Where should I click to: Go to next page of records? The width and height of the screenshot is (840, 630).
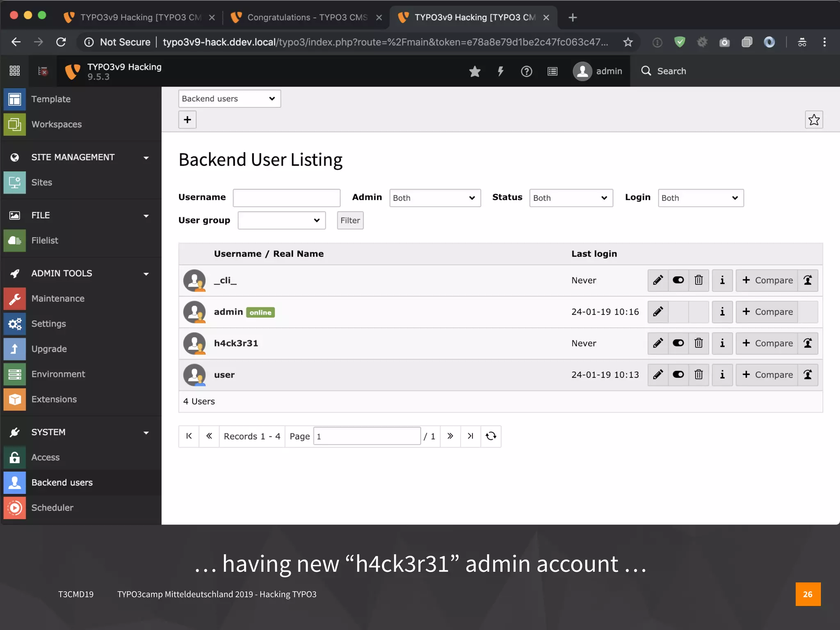(x=450, y=436)
